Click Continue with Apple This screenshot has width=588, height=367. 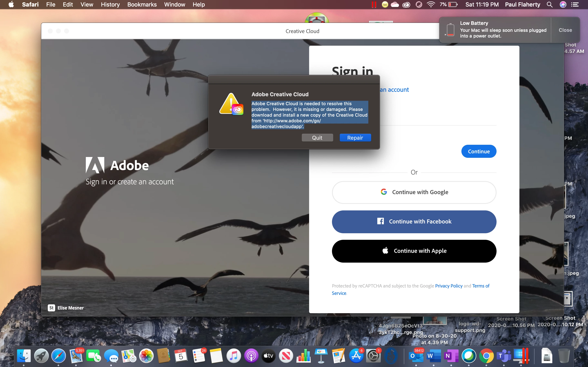click(414, 251)
